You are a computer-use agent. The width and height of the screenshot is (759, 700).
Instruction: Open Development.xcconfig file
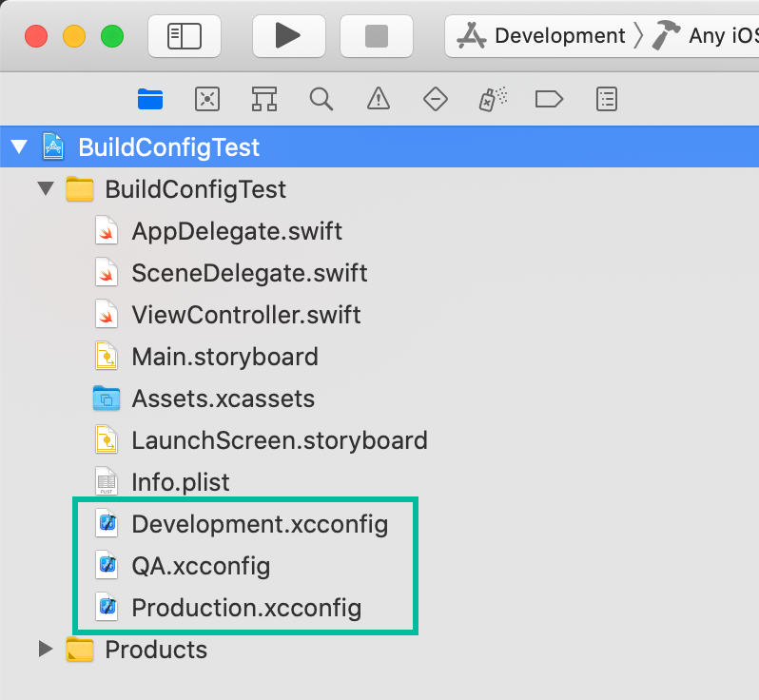(260, 524)
